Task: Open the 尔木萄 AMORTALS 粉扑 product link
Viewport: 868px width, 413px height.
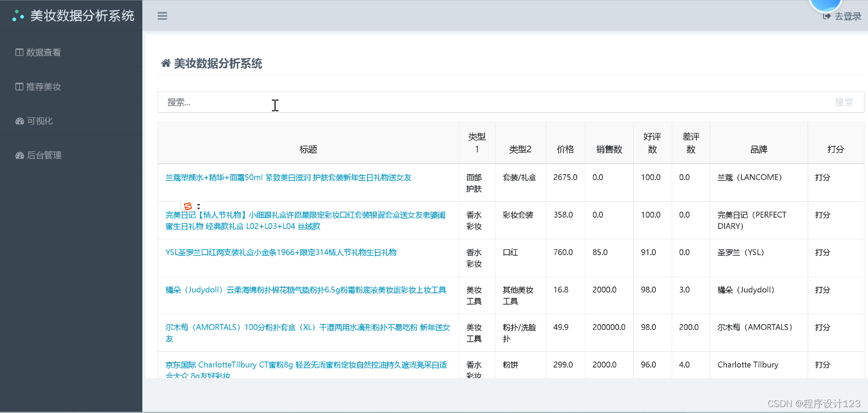Action: pos(308,333)
